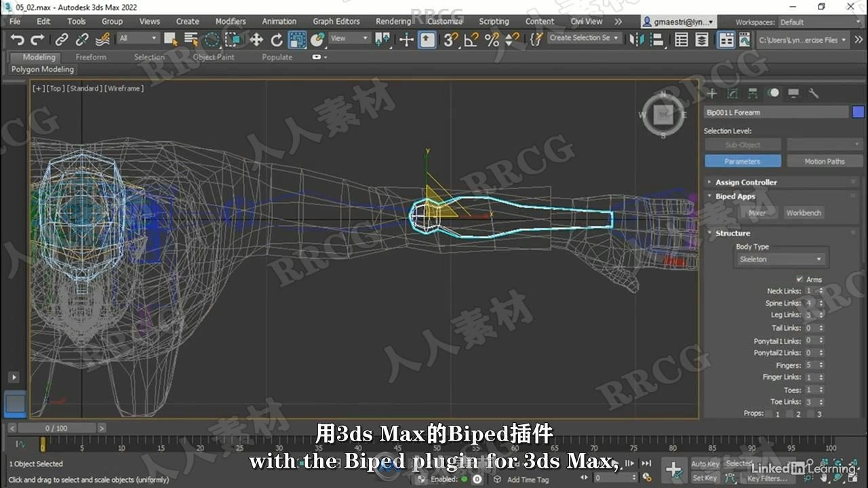Open the Key Filters button
This screenshot has width=868, height=488.
(766, 479)
